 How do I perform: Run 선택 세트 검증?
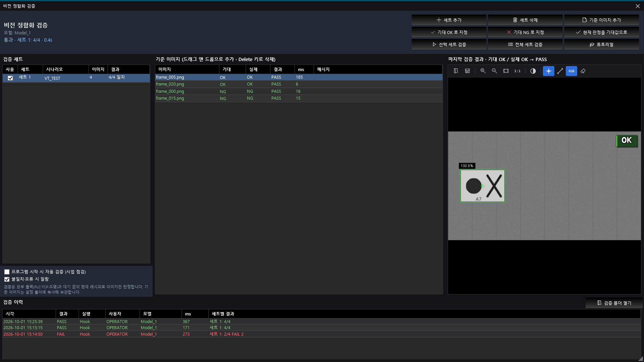pos(449,45)
